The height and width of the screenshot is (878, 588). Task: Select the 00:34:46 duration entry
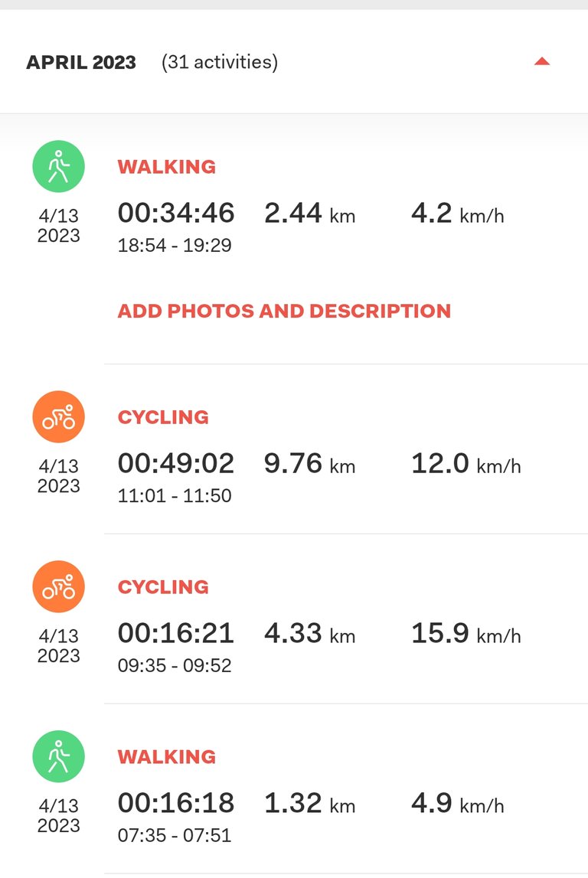pos(176,213)
